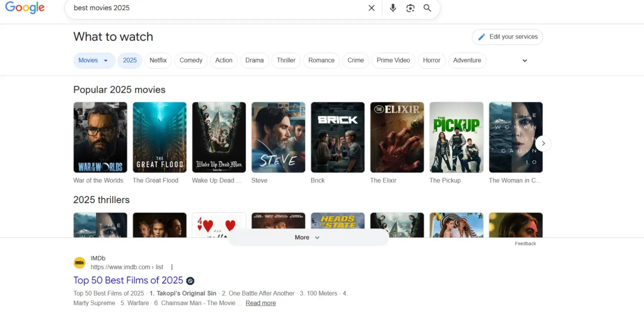644x313 pixels.
Task: Open The Elixir movie poster
Action: 397,137
